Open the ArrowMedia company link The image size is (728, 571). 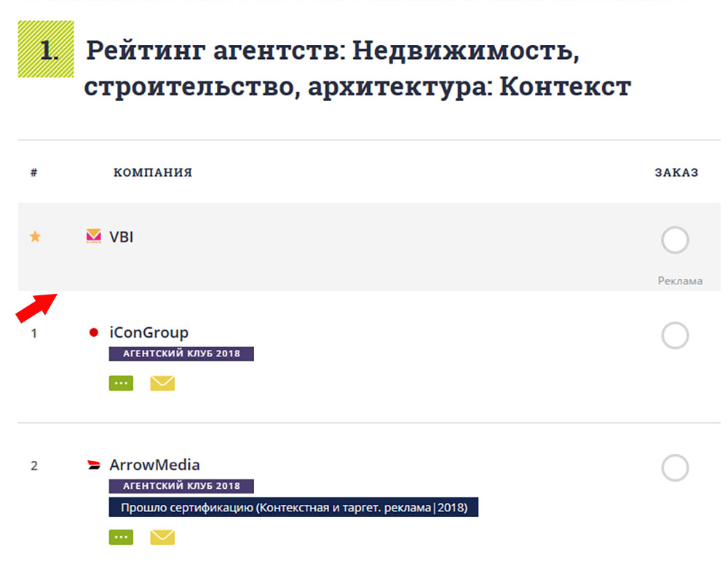(x=154, y=465)
